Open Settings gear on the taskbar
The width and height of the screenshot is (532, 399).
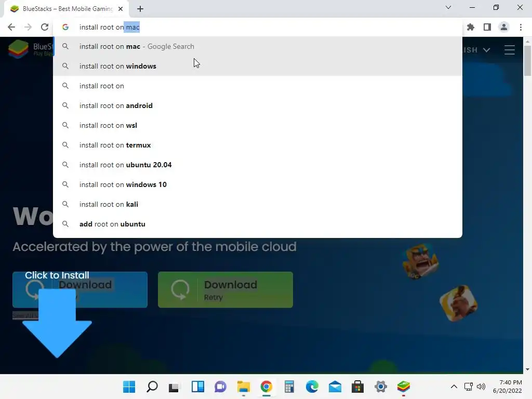point(381,387)
